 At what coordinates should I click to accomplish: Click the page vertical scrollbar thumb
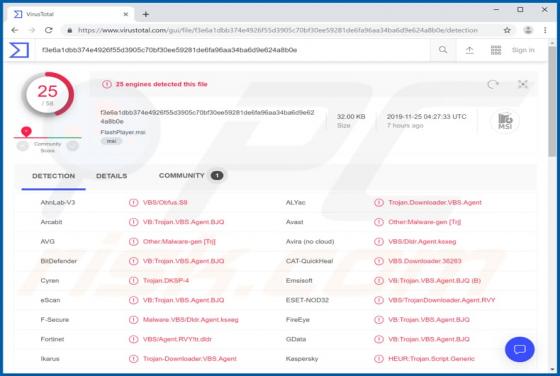pyautogui.click(x=552, y=102)
